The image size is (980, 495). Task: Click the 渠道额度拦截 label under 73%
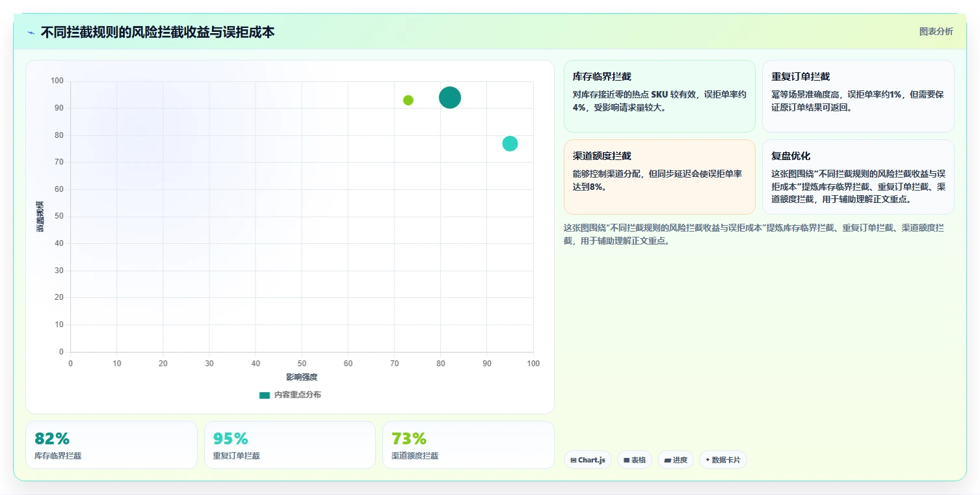pyautogui.click(x=415, y=456)
